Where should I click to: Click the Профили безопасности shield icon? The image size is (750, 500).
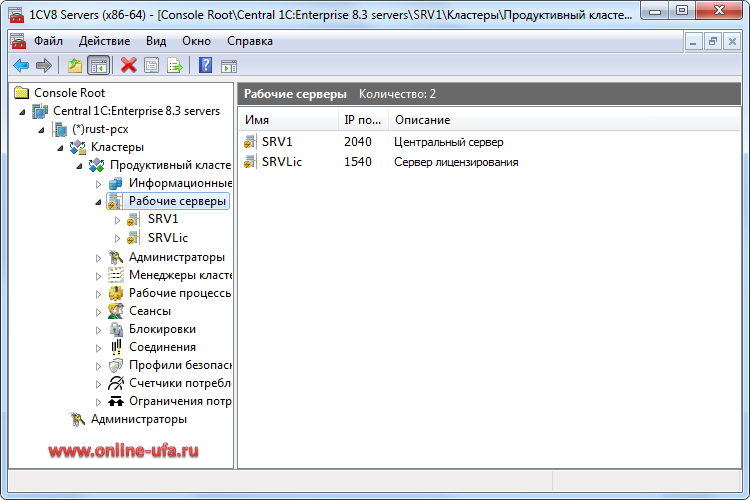coord(116,365)
